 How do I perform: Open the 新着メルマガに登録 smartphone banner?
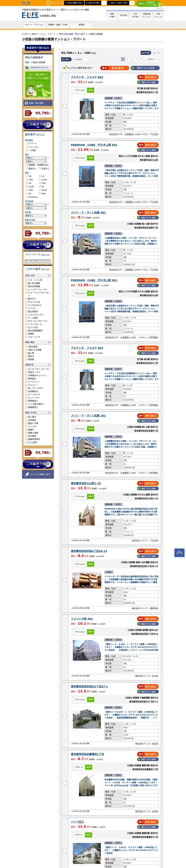pyautogui.click(x=38, y=84)
